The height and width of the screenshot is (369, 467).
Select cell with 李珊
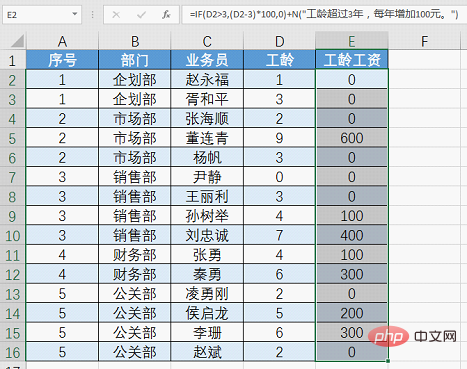[207, 333]
